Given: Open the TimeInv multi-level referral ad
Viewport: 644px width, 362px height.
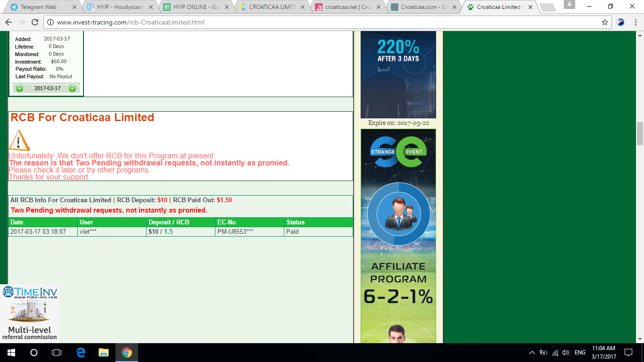Looking at the screenshot, I should point(30,313).
